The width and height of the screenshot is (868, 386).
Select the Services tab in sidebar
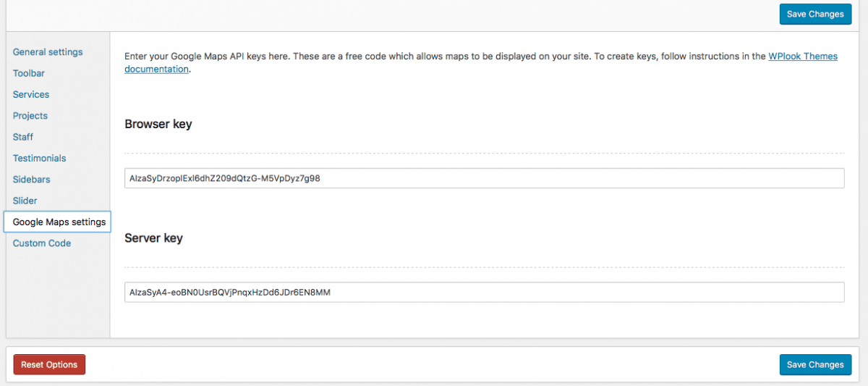[x=31, y=94]
